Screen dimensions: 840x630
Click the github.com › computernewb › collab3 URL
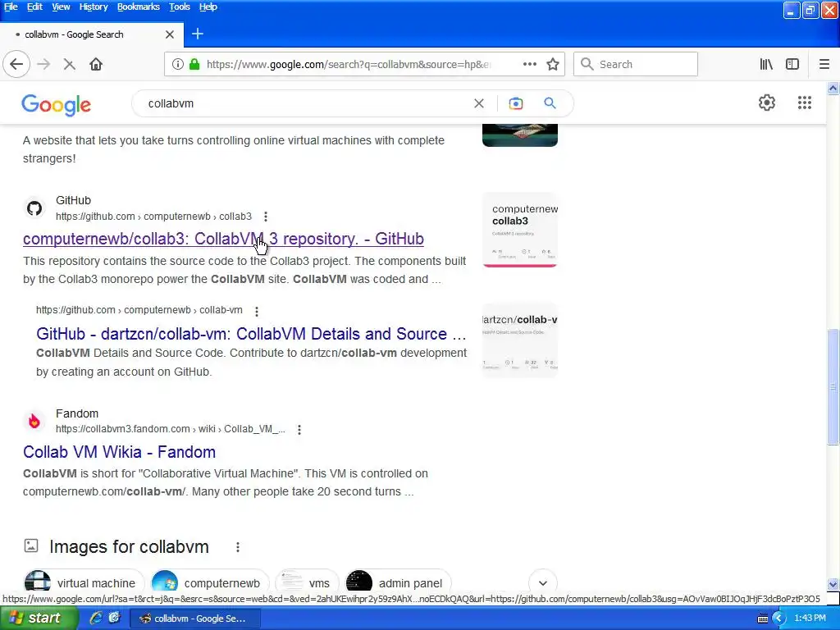point(153,217)
